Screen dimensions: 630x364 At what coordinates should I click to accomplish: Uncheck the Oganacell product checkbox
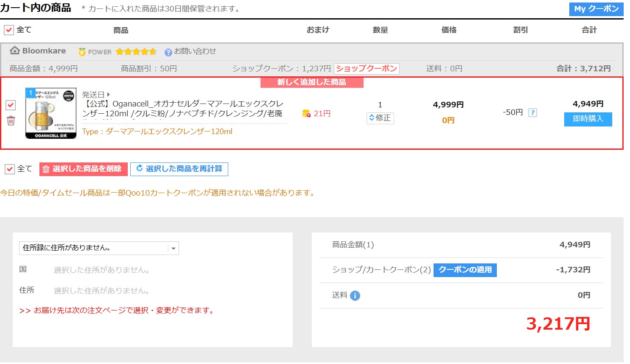coord(11,105)
